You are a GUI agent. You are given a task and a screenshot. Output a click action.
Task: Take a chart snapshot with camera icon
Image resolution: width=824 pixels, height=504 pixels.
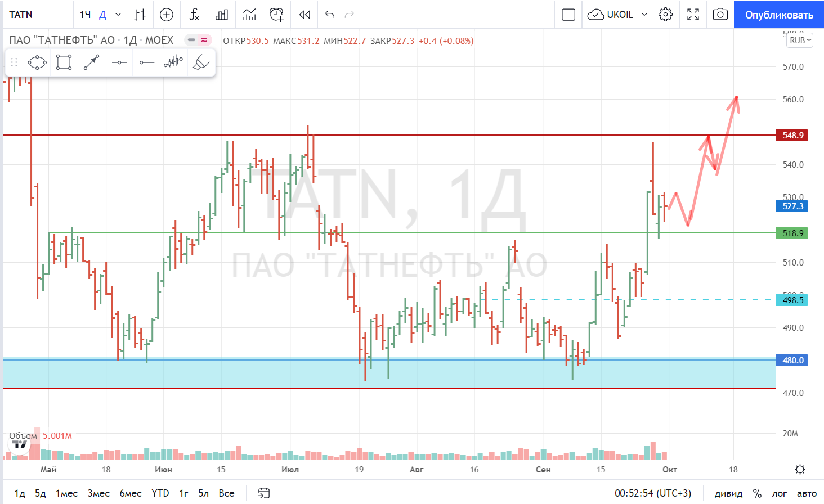click(720, 15)
